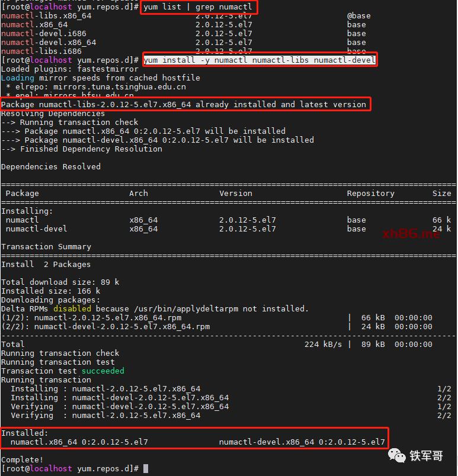Viewport: 458px width, 476px height.
Task: Click the 'Transaction Summary' heading
Action: coord(46,247)
